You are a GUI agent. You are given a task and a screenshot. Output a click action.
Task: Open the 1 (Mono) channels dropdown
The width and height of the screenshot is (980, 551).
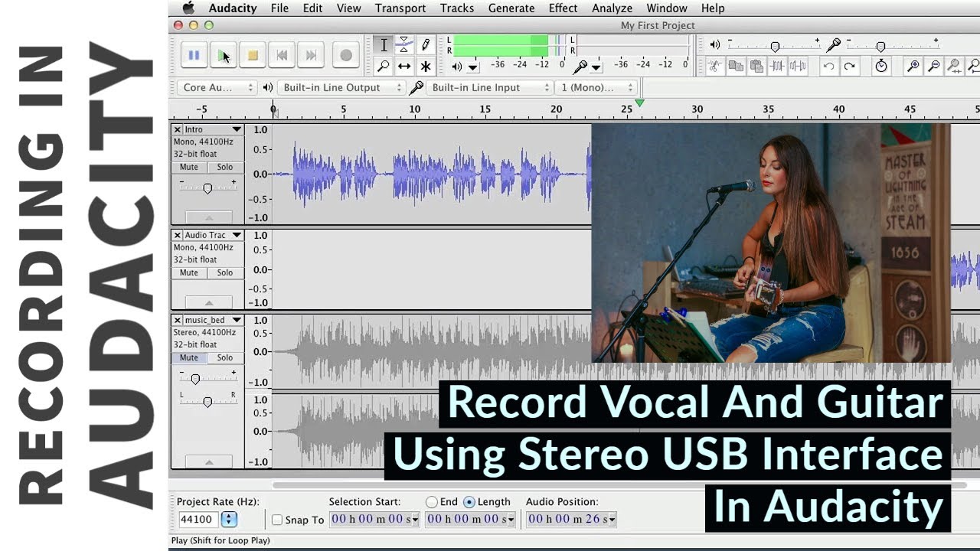(596, 87)
